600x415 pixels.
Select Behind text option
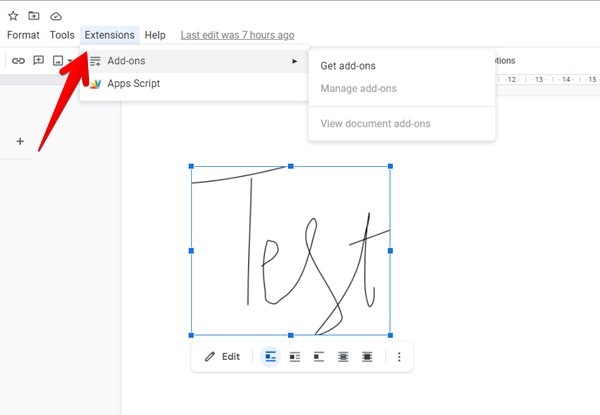point(343,357)
